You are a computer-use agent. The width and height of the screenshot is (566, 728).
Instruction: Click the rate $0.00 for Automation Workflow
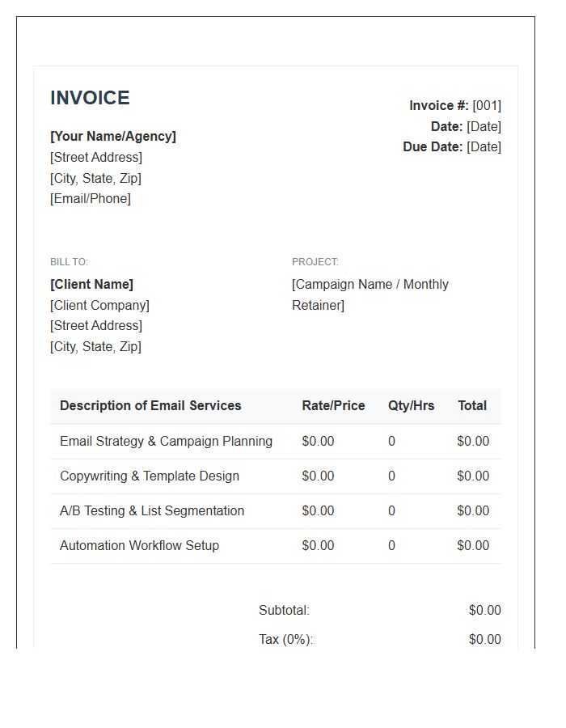pos(318,545)
